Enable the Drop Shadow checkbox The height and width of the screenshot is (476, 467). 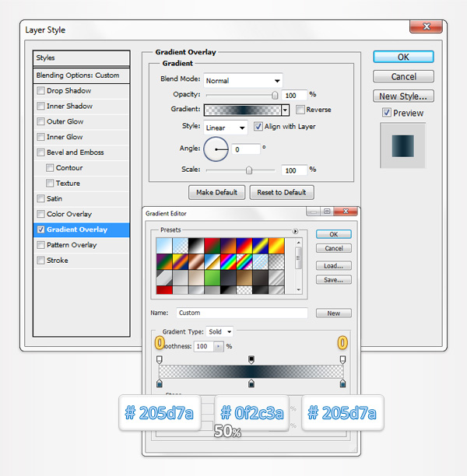coord(41,91)
